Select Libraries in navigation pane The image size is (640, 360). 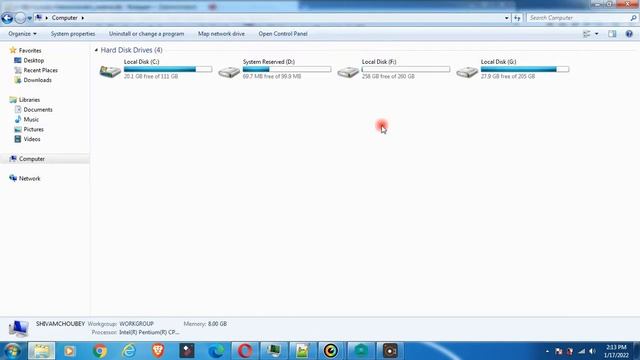pos(29,100)
